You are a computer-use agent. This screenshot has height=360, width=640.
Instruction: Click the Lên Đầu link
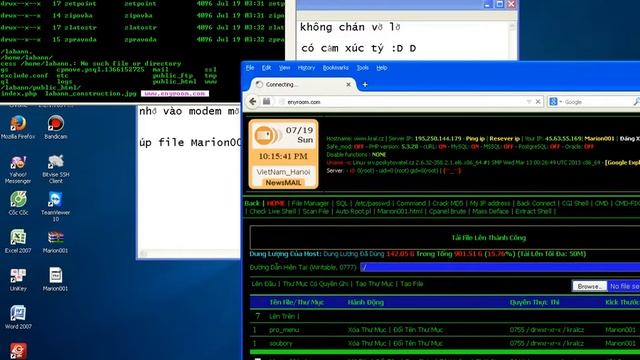(263, 284)
